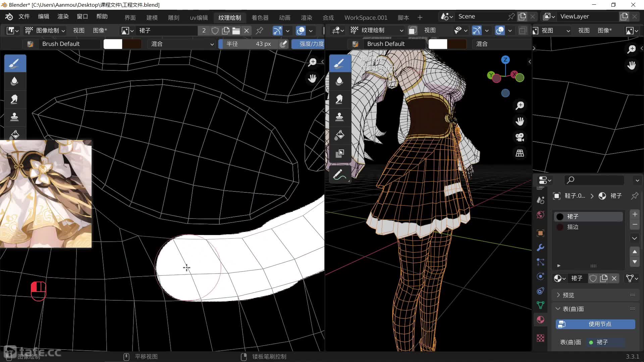
Task: Open the Particles properties tab
Action: pos(540,262)
